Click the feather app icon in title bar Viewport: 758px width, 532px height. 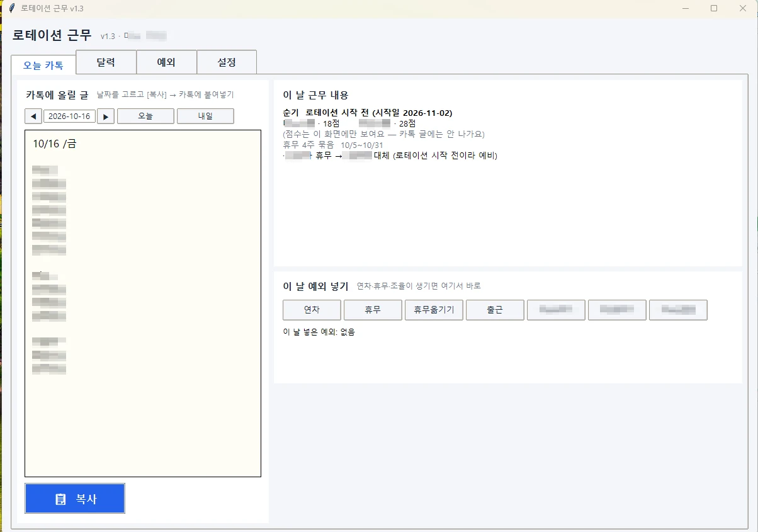click(x=11, y=8)
